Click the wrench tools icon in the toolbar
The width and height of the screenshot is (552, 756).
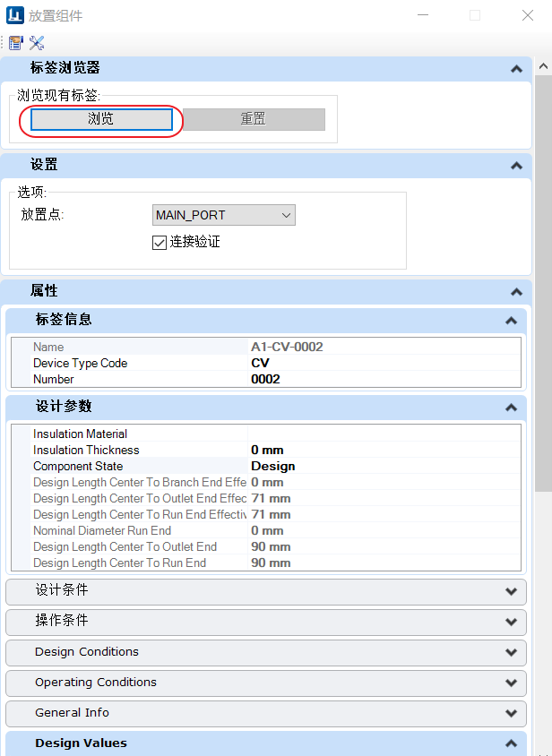tap(37, 43)
